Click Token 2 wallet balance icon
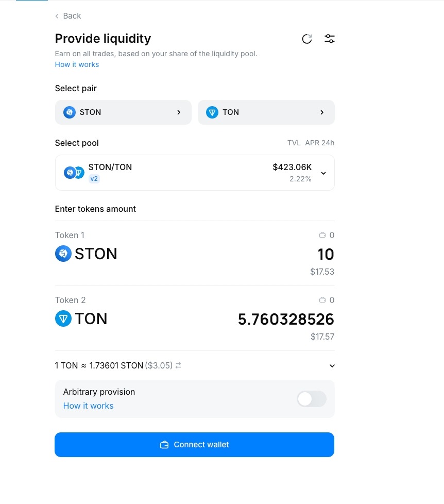This screenshot has height=504, width=444. click(322, 300)
